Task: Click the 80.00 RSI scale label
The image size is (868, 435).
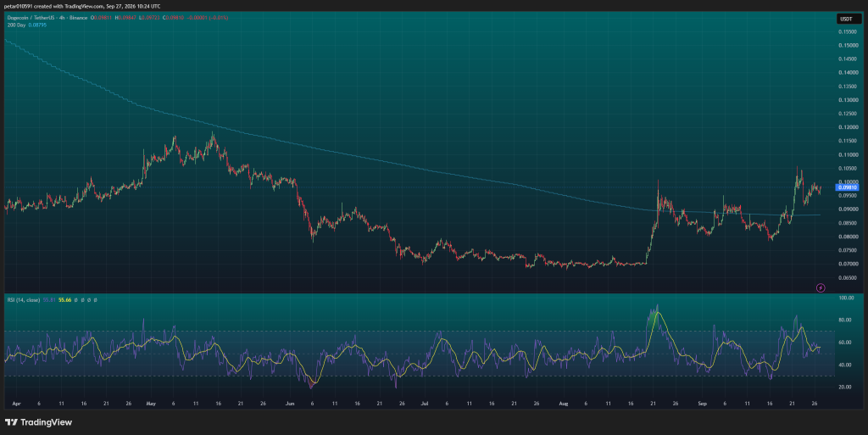Action: pos(845,321)
